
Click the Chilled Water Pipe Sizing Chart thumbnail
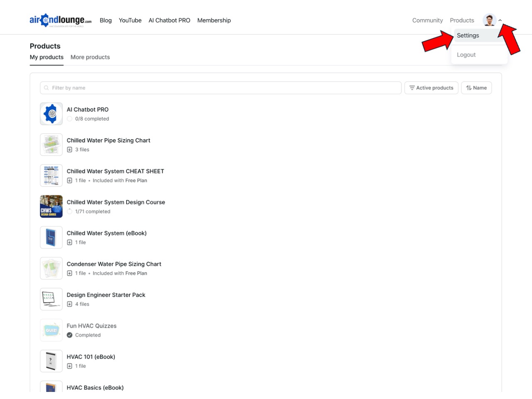[x=51, y=145]
